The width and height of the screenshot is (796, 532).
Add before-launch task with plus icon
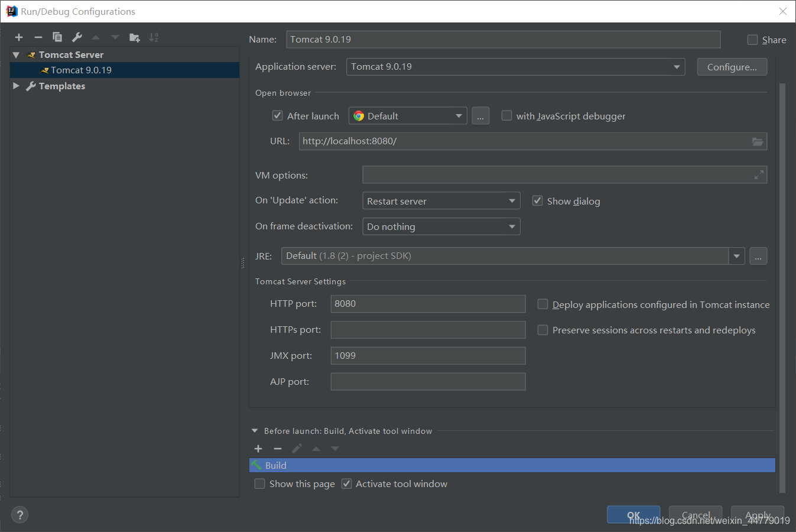tap(258, 449)
